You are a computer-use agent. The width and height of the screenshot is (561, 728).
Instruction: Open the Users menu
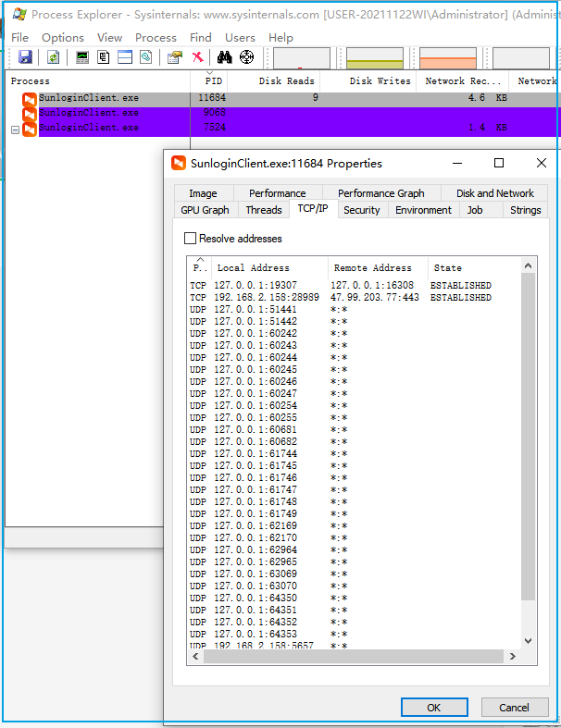click(240, 37)
